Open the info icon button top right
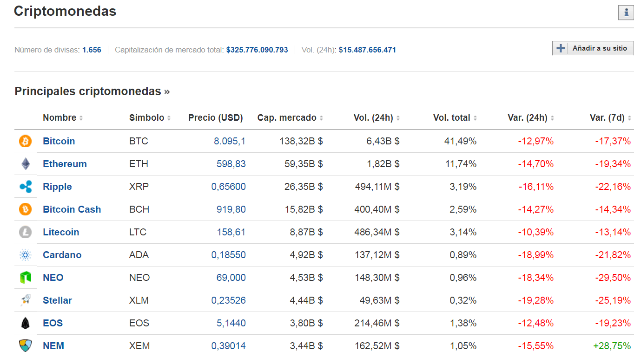Image resolution: width=641 pixels, height=364 pixels. 626,13
